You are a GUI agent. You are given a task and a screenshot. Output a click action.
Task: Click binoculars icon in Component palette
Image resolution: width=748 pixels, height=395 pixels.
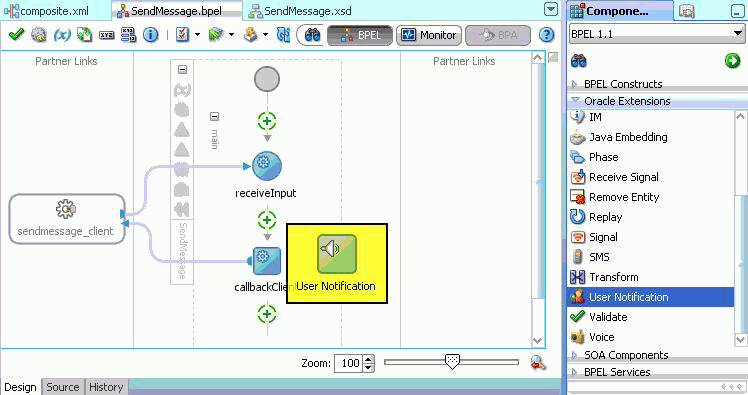click(x=579, y=61)
